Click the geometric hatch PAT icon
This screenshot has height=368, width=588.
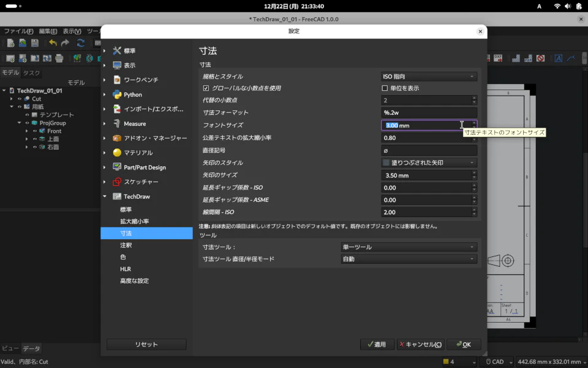(528, 58)
